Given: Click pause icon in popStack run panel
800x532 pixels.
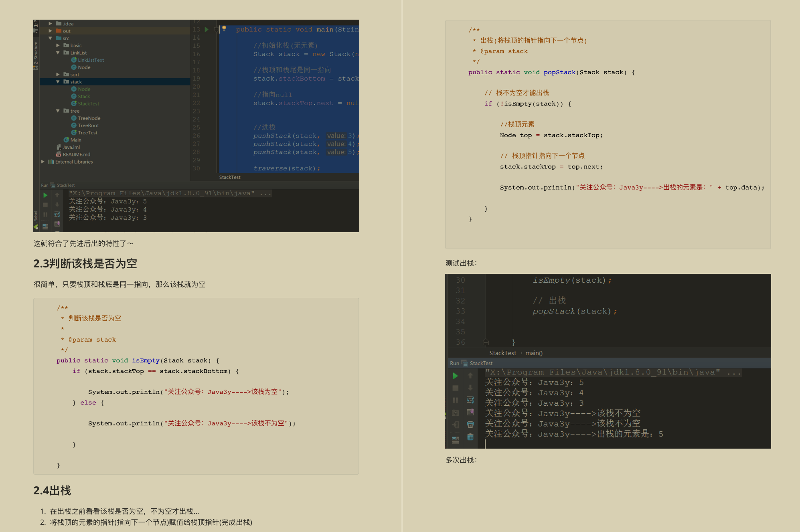Looking at the screenshot, I should pyautogui.click(x=455, y=400).
